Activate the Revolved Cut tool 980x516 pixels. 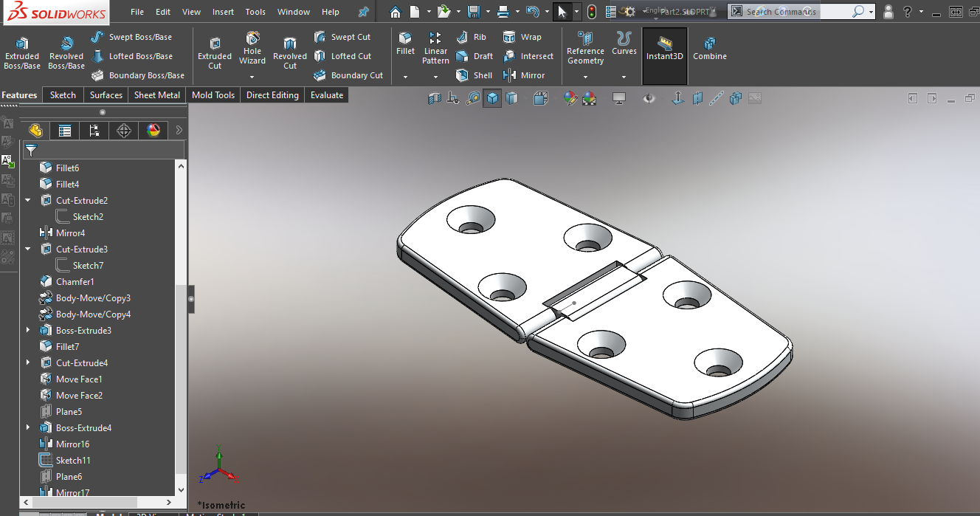click(290, 53)
